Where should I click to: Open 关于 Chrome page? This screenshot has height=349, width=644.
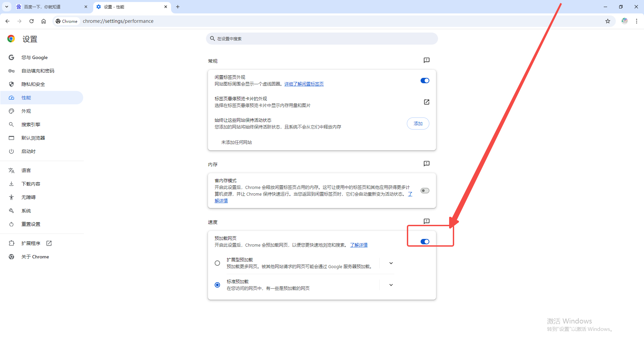click(x=42, y=257)
